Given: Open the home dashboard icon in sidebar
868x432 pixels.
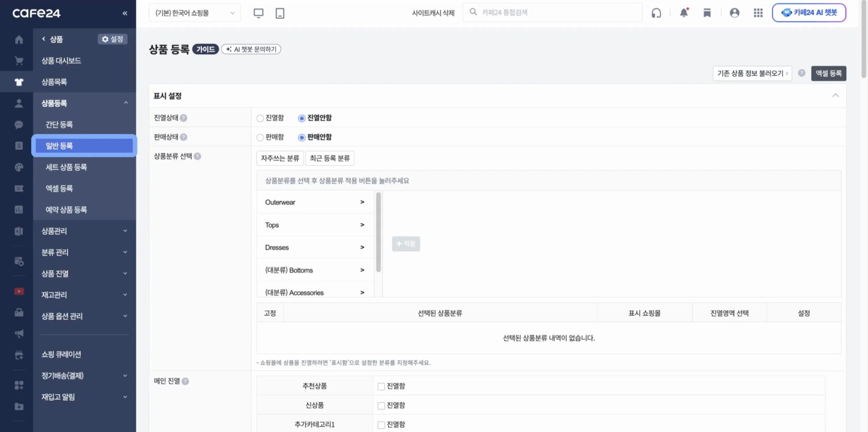Looking at the screenshot, I should (x=18, y=39).
